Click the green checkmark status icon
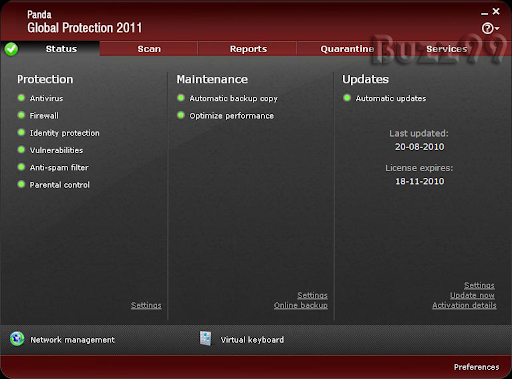512x379 pixels. pos(11,49)
